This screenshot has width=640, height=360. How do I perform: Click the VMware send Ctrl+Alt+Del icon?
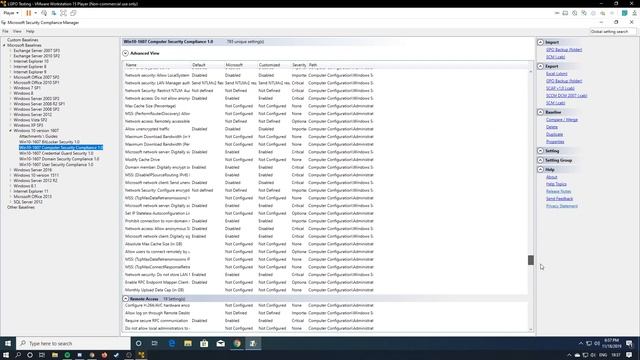[44, 13]
